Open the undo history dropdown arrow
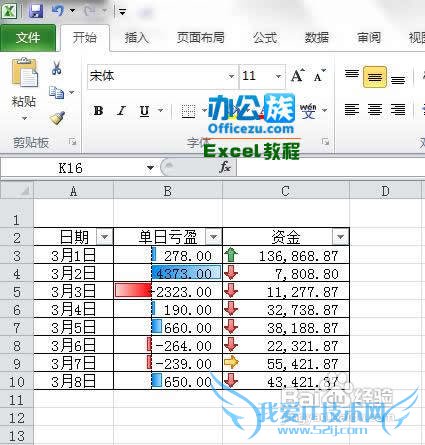 [x=72, y=11]
